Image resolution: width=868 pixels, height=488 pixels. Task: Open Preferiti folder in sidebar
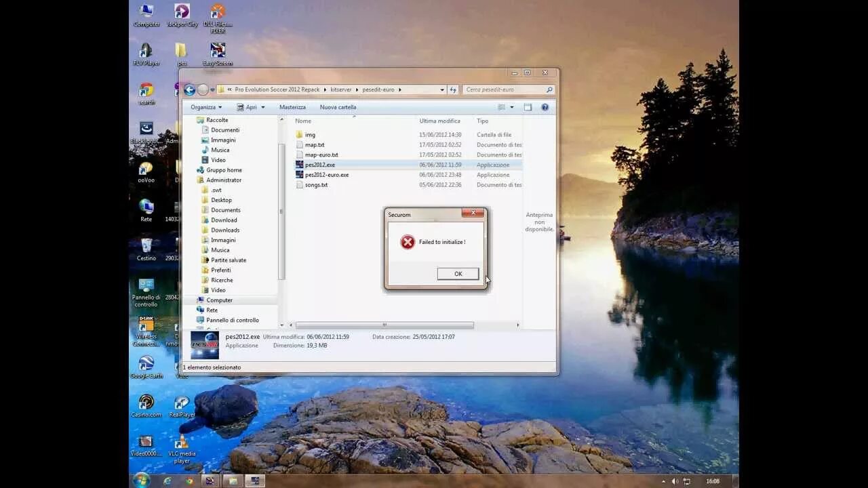pos(220,270)
